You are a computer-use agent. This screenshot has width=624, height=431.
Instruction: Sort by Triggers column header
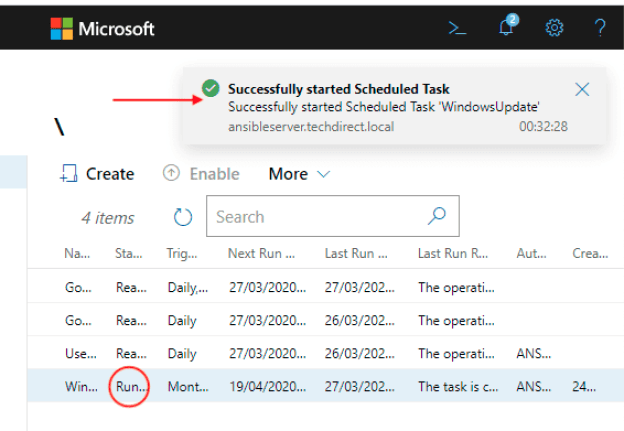[182, 254]
